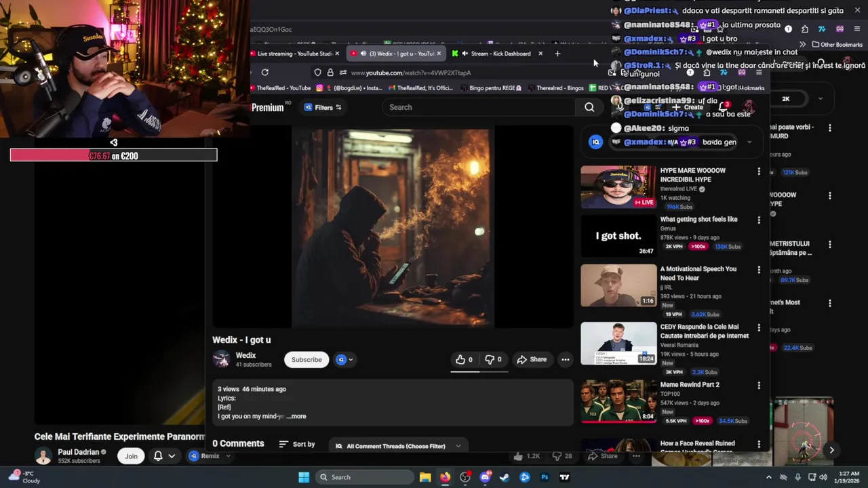
Task: Expand the Other Bookmarks chevron
Action: point(802,45)
